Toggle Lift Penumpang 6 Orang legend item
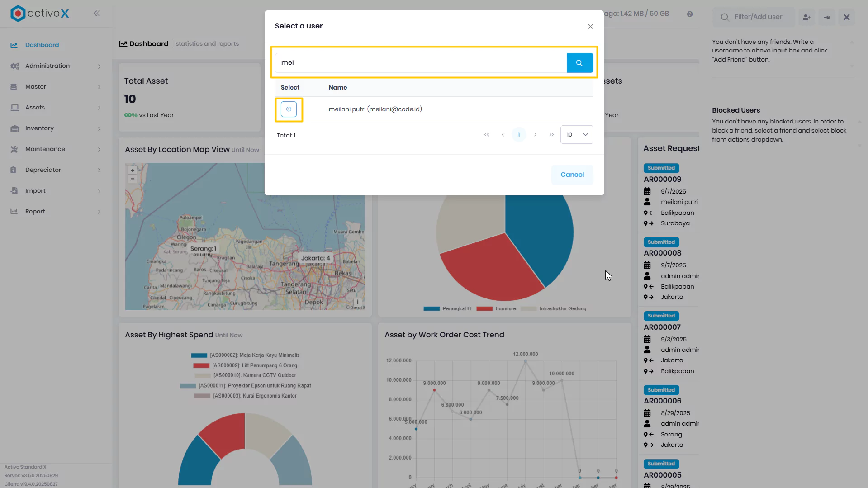 pyautogui.click(x=245, y=365)
